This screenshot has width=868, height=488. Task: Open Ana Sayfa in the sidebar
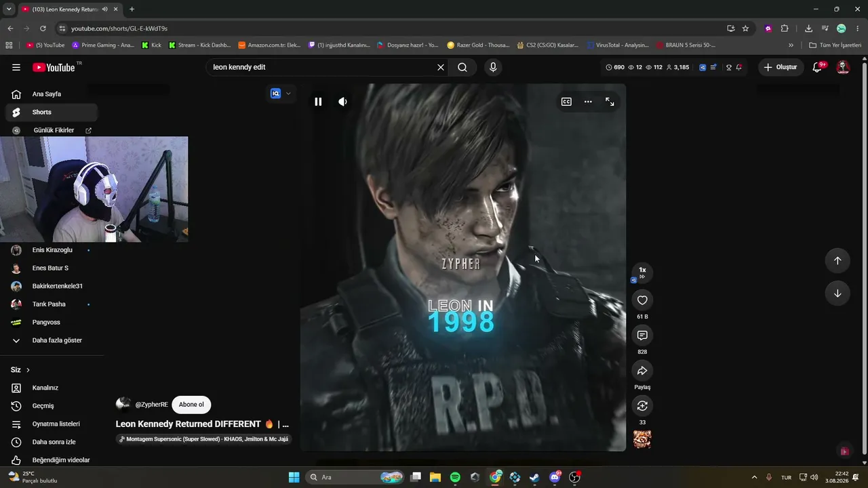[52, 94]
